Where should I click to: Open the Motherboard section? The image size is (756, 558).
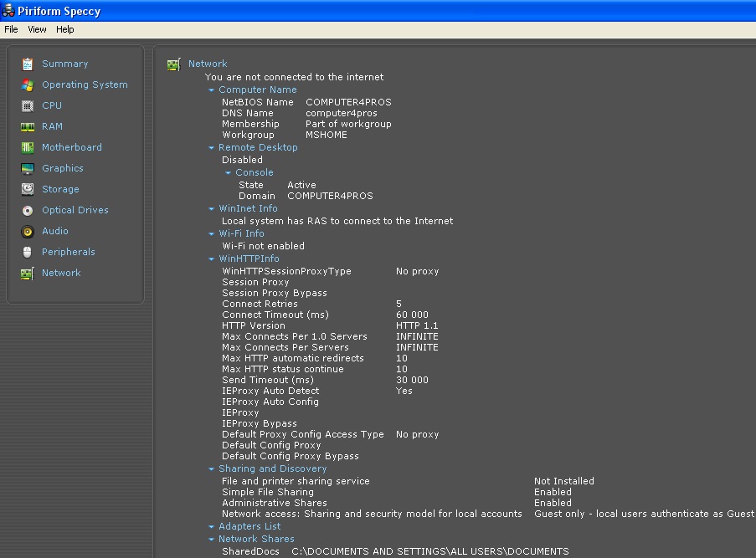[72, 147]
